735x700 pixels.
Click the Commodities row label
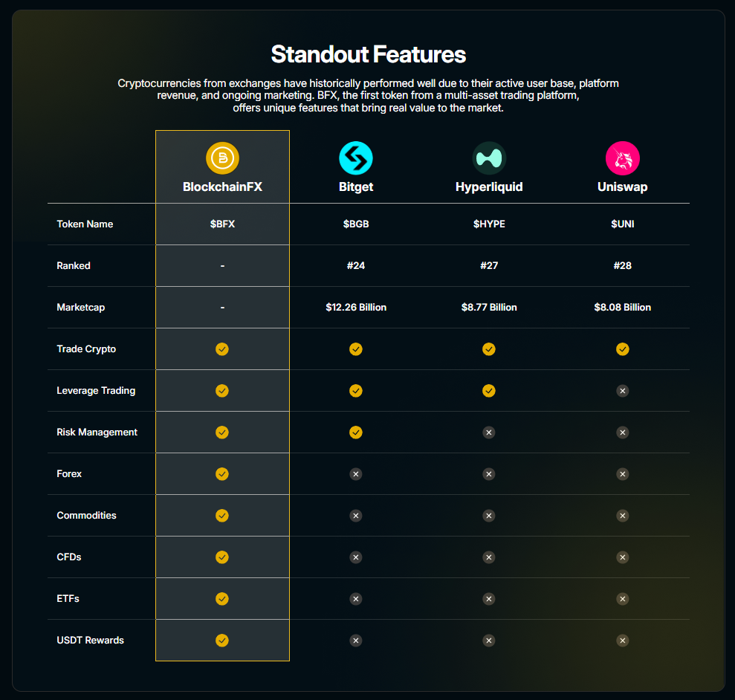[86, 515]
